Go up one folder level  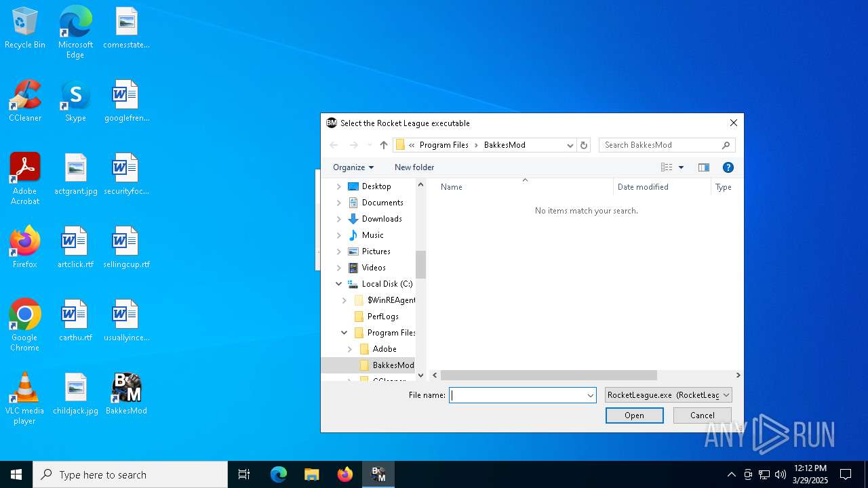pyautogui.click(x=384, y=145)
